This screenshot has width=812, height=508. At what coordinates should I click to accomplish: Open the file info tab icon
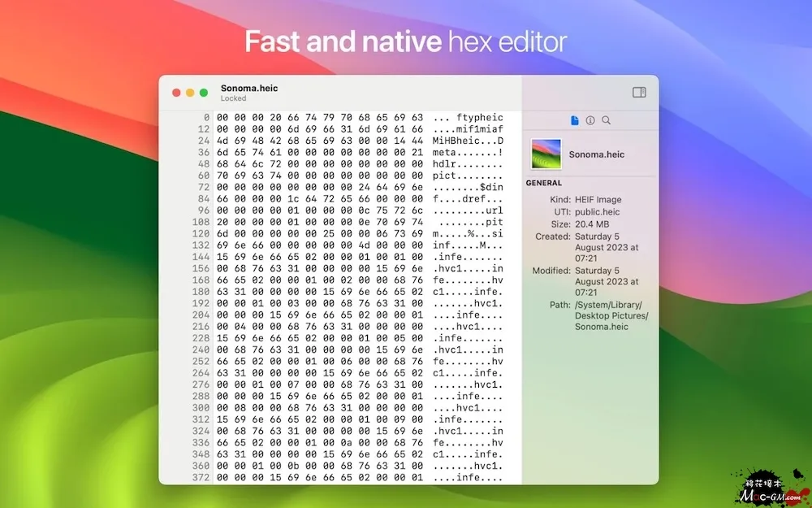574,120
